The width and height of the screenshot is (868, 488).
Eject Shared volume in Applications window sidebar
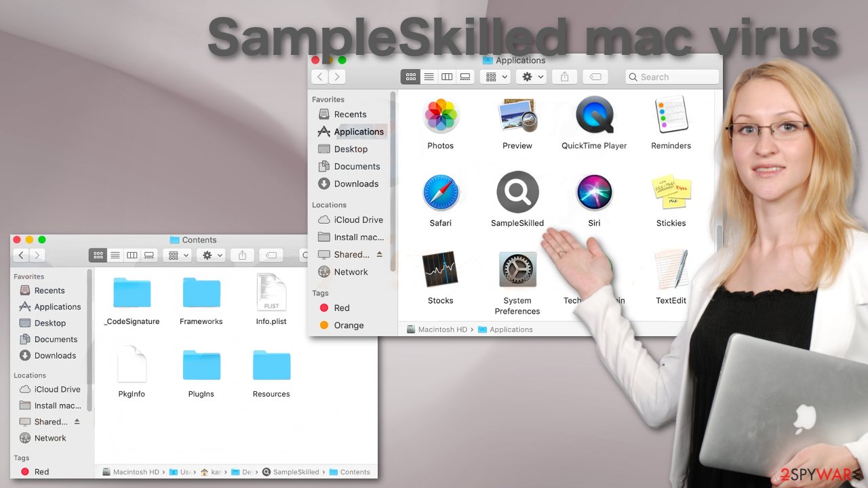(380, 254)
